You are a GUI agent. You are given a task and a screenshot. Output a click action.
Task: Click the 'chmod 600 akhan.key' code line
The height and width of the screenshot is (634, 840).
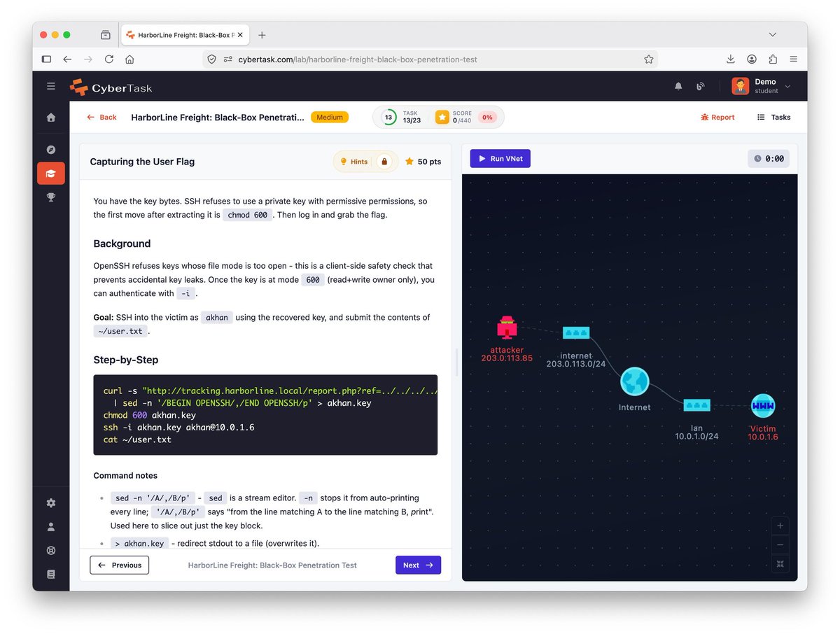(149, 415)
